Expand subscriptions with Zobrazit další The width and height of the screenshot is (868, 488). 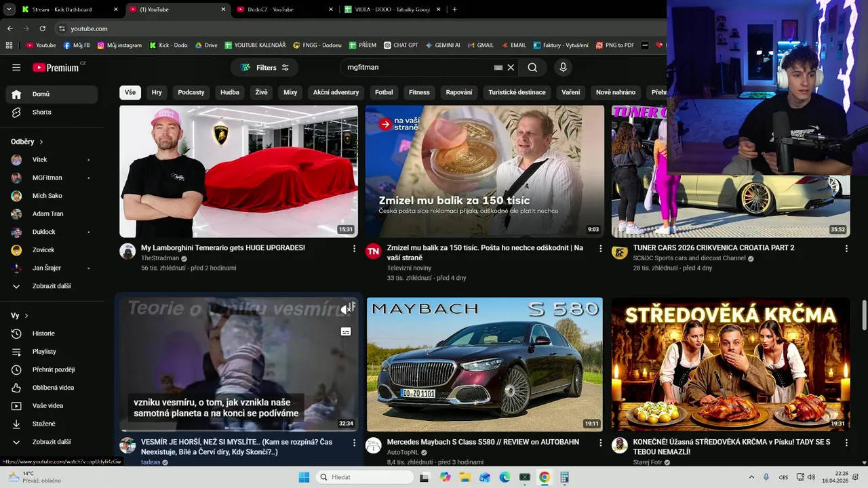click(x=52, y=286)
